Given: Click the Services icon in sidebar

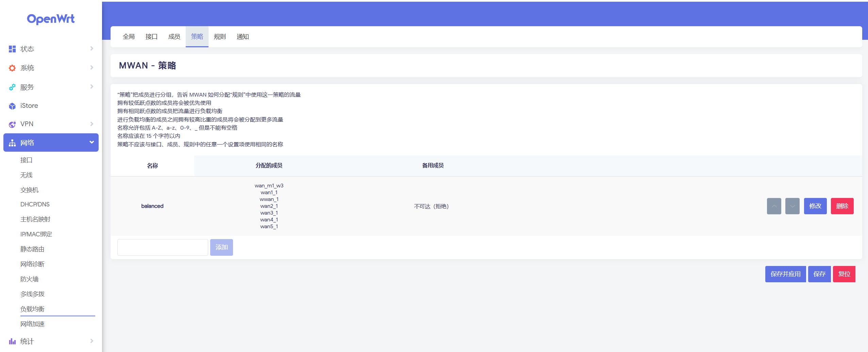Looking at the screenshot, I should pos(12,87).
